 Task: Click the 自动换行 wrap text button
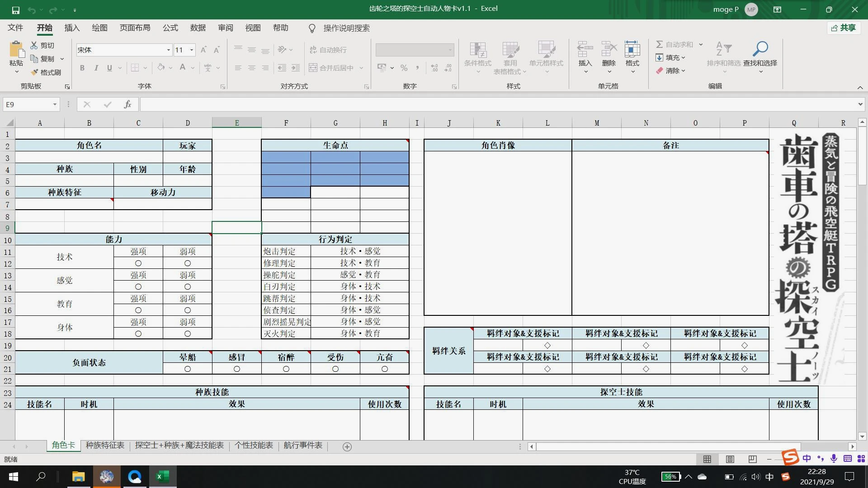pyautogui.click(x=328, y=50)
